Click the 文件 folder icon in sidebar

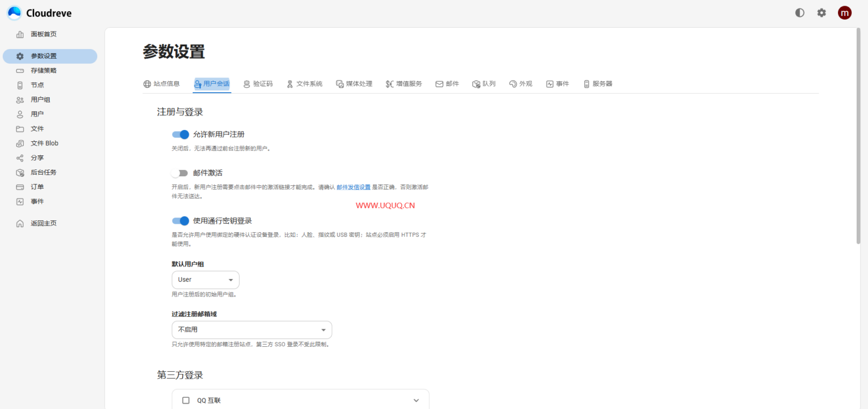[x=20, y=129]
